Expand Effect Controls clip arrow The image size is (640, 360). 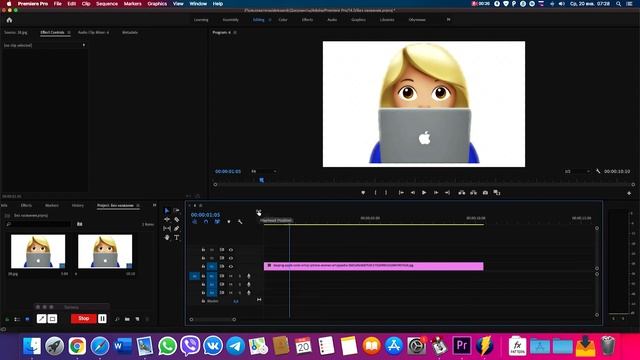(84, 45)
